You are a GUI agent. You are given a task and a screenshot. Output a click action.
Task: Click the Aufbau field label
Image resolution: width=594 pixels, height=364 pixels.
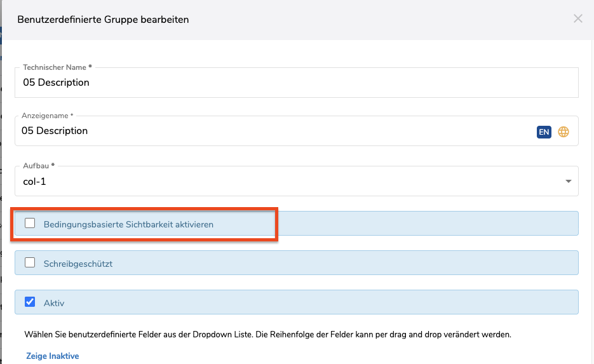coord(38,165)
